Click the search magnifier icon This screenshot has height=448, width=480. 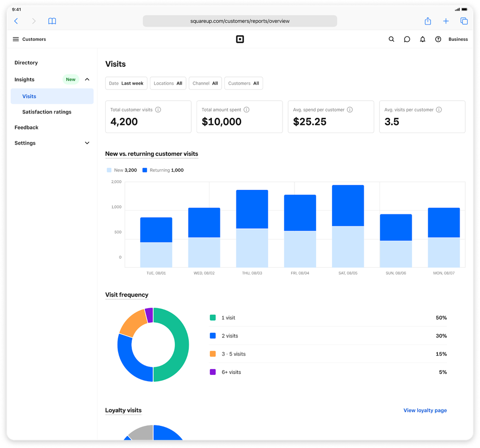click(391, 39)
